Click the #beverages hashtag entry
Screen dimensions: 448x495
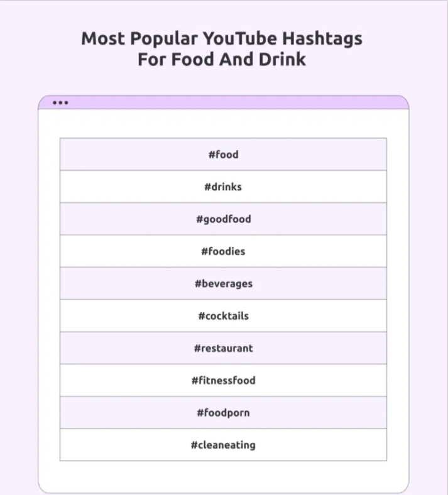coord(223,284)
